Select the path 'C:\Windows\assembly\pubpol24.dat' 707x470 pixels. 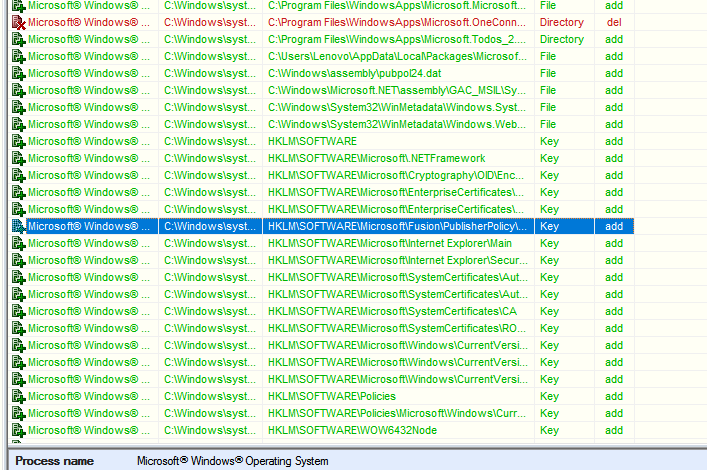tap(354, 73)
